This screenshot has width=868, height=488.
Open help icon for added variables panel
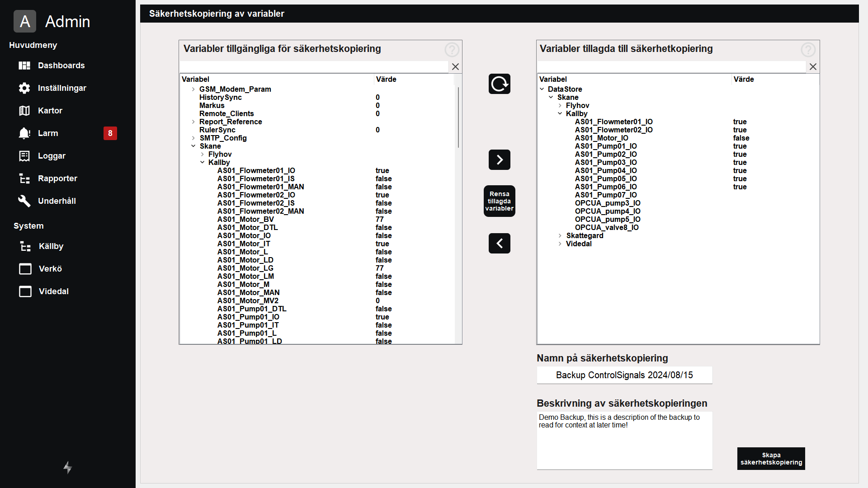pyautogui.click(x=808, y=50)
